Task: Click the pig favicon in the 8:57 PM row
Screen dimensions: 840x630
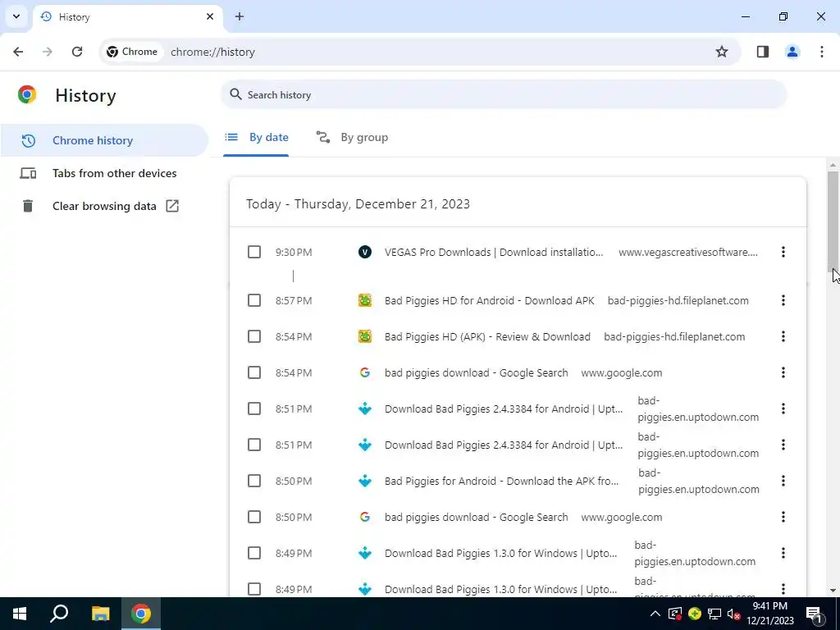Action: pos(365,300)
